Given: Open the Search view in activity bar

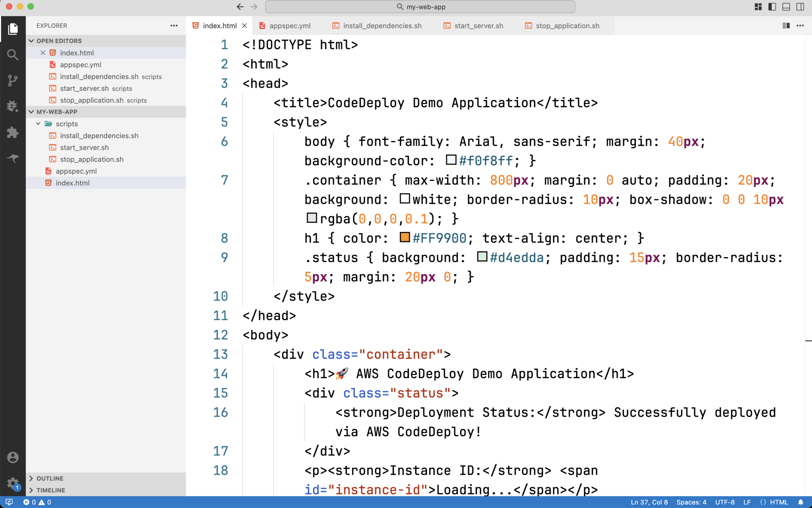Looking at the screenshot, I should pos(13,55).
